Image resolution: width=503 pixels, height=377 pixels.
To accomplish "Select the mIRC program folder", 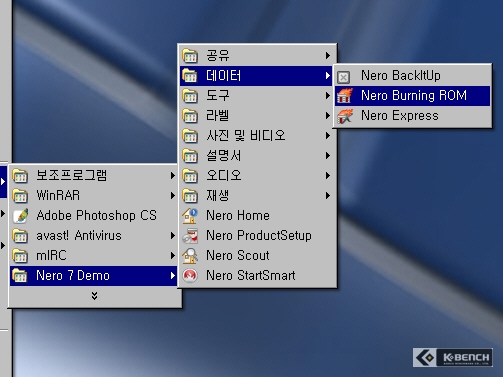I will click(x=93, y=256).
